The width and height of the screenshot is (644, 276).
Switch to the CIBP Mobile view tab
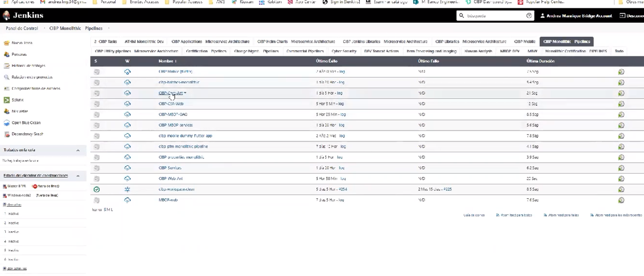tap(525, 41)
